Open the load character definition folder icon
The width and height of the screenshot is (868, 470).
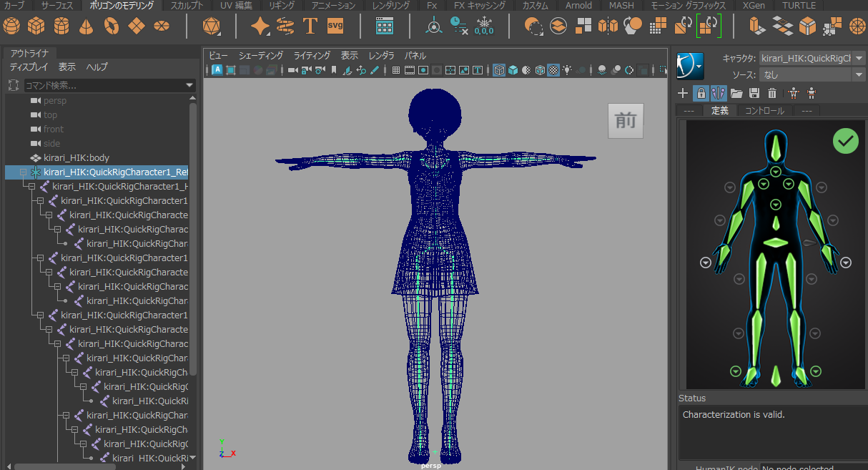[737, 93]
